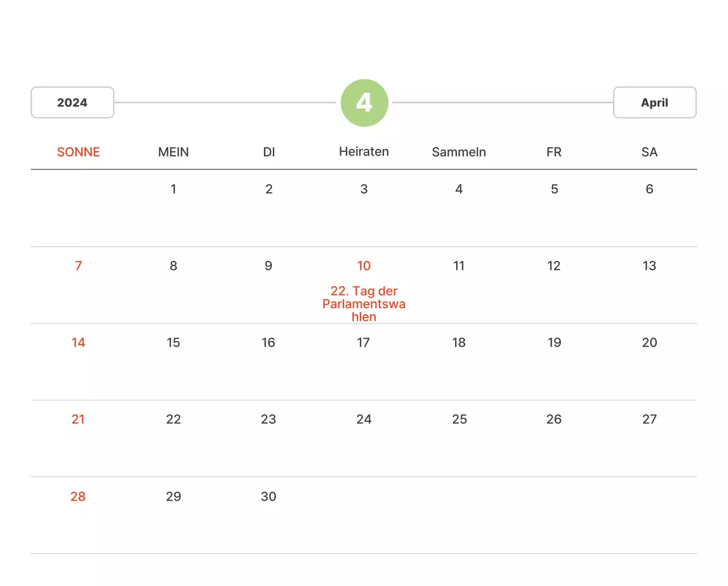Choose Sunday date 28
The height and width of the screenshot is (586, 728).
click(x=78, y=497)
